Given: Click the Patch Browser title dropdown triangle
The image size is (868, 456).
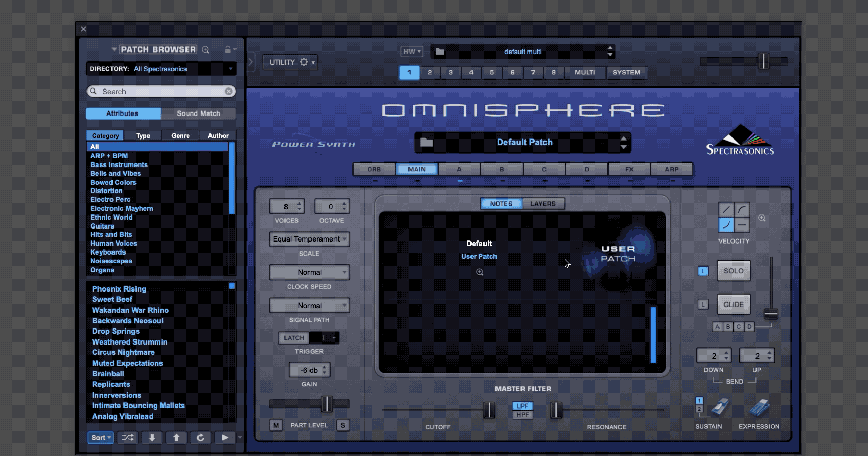Looking at the screenshot, I should pyautogui.click(x=114, y=49).
